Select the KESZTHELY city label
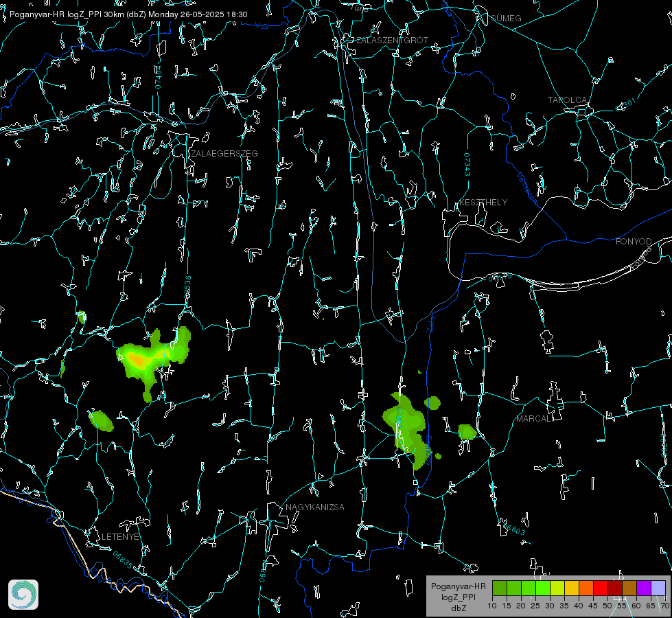This screenshot has height=618, width=672. click(483, 202)
